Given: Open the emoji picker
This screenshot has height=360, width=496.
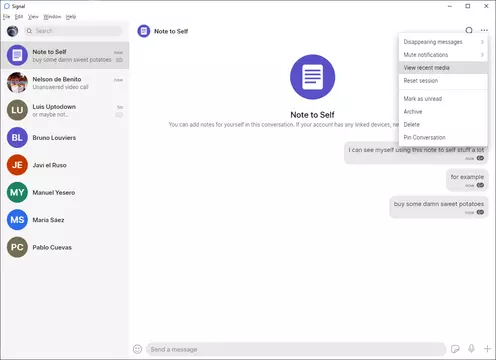Looking at the screenshot, I should pos(137,349).
